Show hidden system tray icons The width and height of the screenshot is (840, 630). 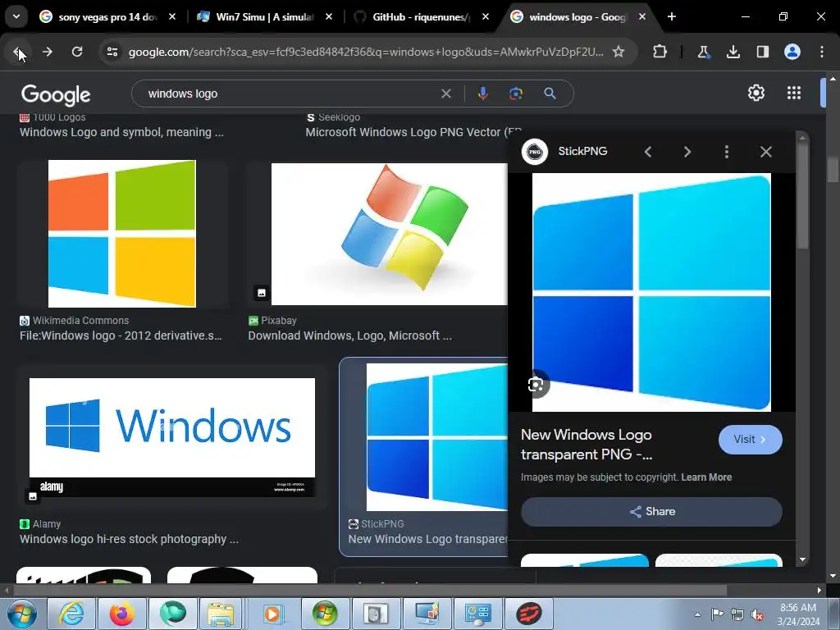pyautogui.click(x=697, y=614)
